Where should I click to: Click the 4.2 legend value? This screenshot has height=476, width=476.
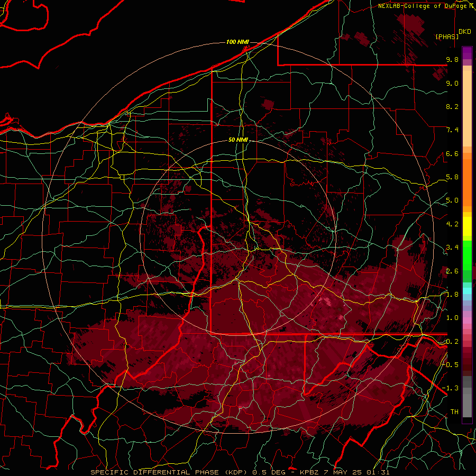tap(452, 224)
